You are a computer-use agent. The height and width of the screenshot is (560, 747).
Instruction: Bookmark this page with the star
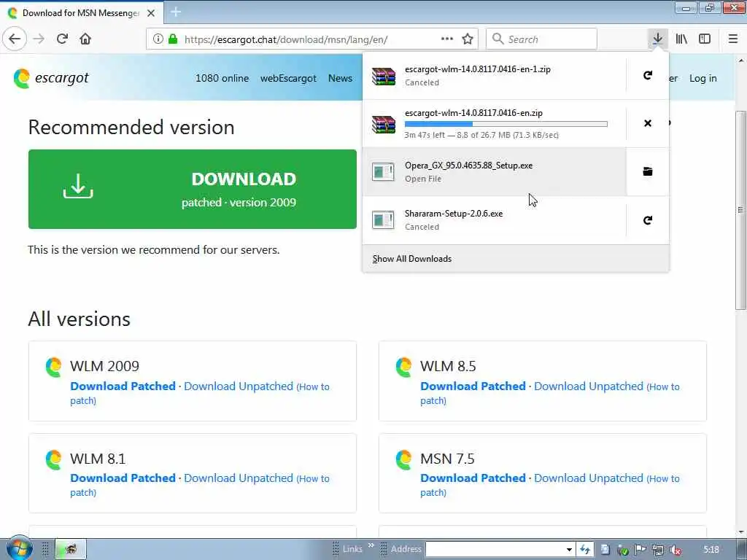point(468,39)
